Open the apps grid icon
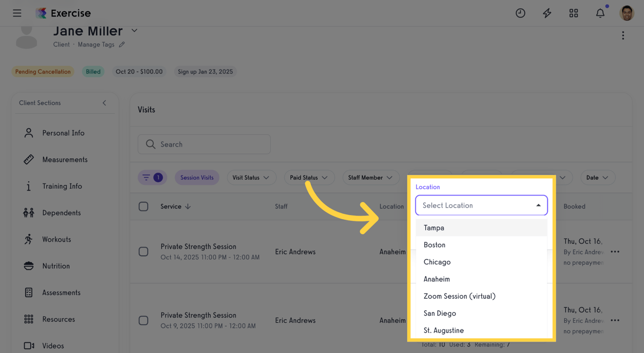 [574, 13]
